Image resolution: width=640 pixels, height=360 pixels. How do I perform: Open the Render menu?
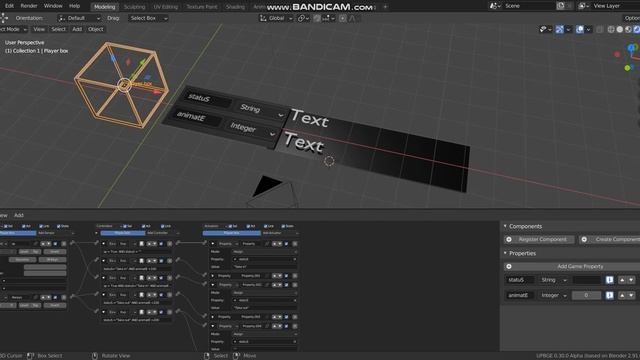coord(29,6)
